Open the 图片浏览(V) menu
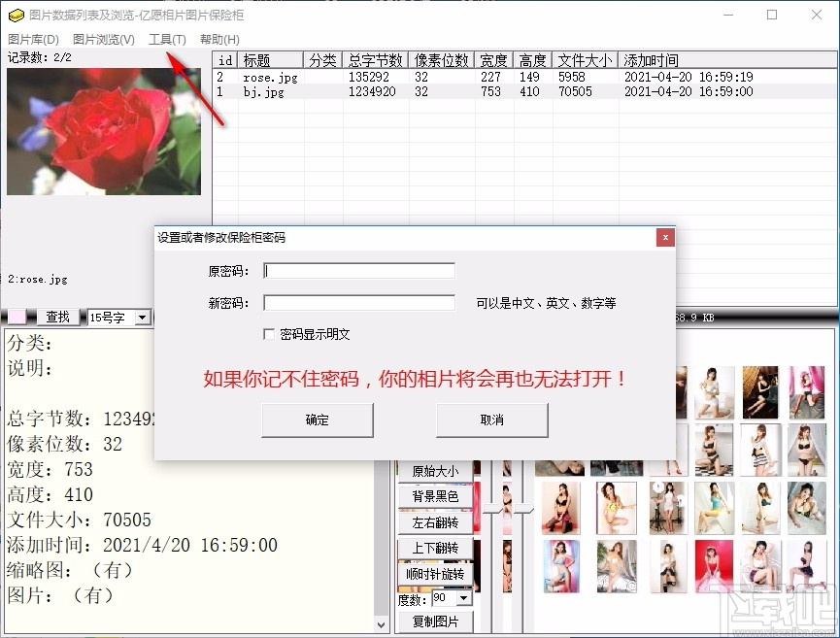The width and height of the screenshot is (840, 638). 103,39
